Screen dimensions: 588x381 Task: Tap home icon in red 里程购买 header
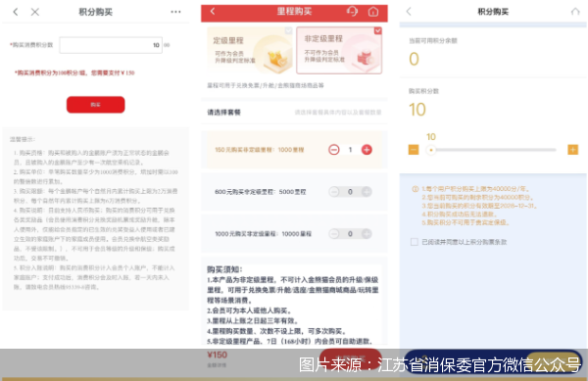click(373, 12)
